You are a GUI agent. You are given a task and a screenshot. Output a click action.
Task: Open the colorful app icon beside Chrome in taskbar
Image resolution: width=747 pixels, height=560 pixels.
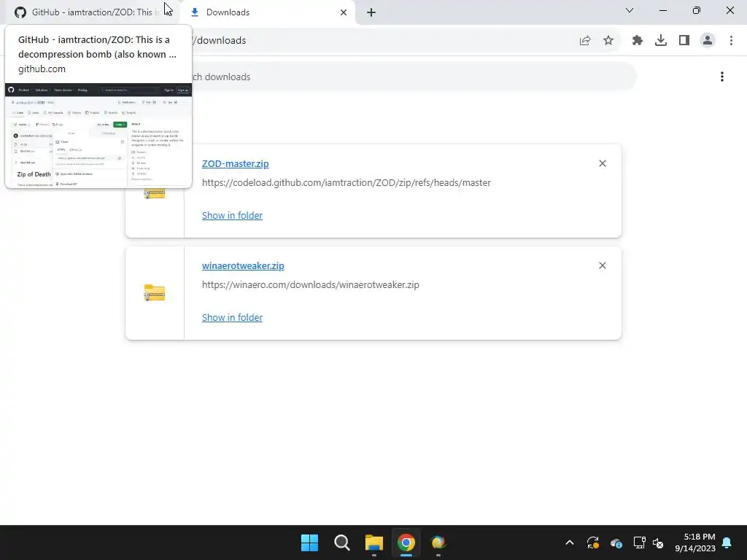point(438,542)
